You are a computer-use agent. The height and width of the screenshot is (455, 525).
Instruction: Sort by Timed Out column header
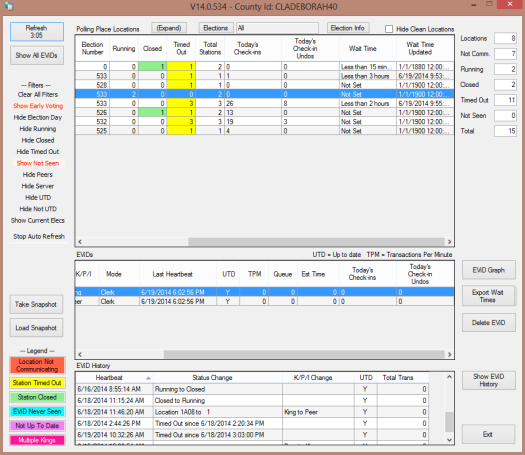coord(181,49)
